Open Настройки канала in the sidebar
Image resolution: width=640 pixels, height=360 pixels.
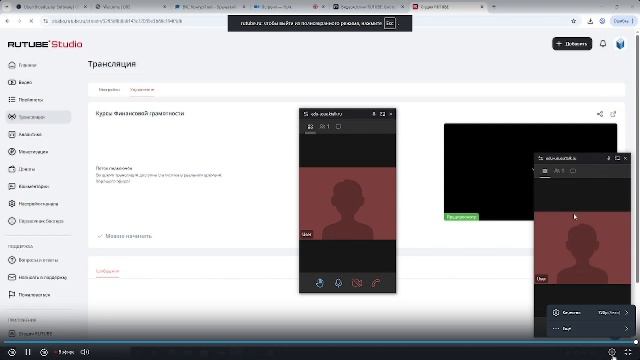[33, 203]
